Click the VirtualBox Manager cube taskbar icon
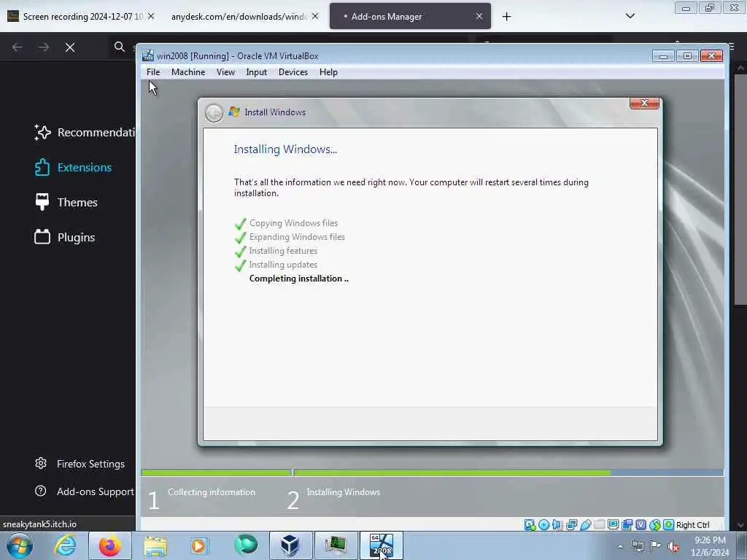The width and height of the screenshot is (747, 560). click(x=290, y=545)
